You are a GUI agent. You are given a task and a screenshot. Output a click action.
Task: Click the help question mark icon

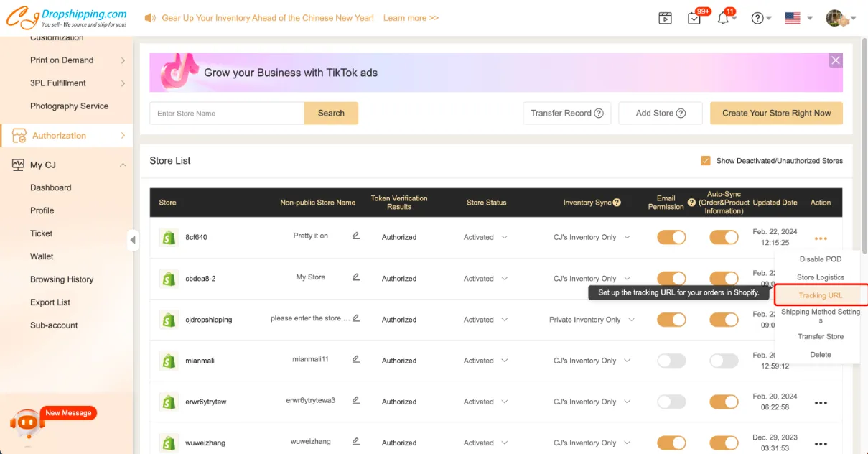(x=757, y=19)
